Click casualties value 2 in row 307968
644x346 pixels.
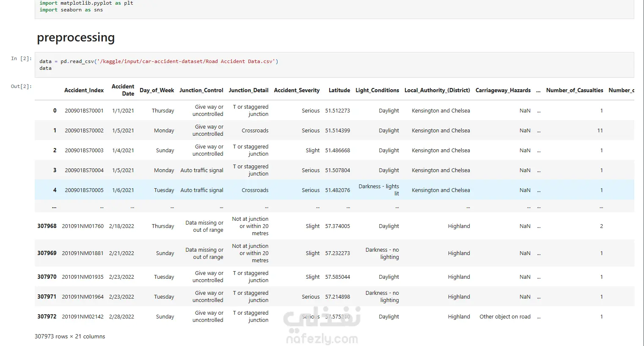pyautogui.click(x=601, y=226)
